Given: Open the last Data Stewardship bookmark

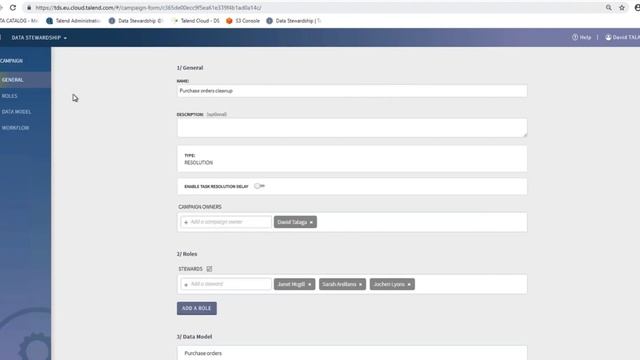Looking at the screenshot, I should (x=294, y=21).
